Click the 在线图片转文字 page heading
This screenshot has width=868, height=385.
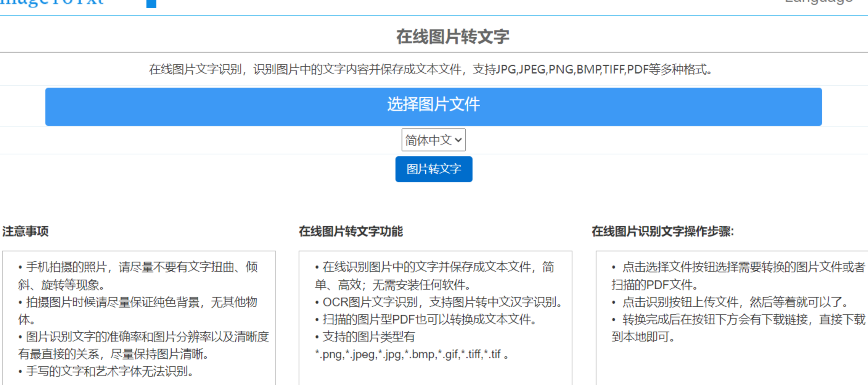point(452,36)
